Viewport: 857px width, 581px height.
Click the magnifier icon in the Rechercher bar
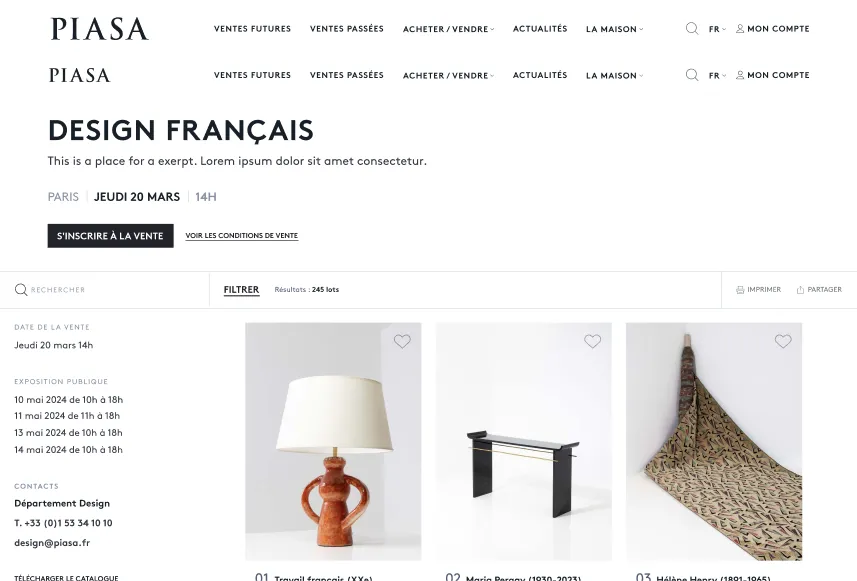(21, 290)
